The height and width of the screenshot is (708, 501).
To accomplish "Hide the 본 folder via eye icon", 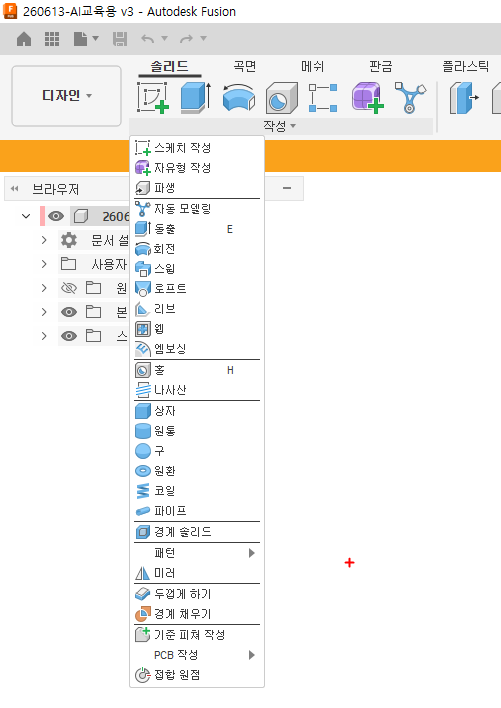I will [x=69, y=312].
